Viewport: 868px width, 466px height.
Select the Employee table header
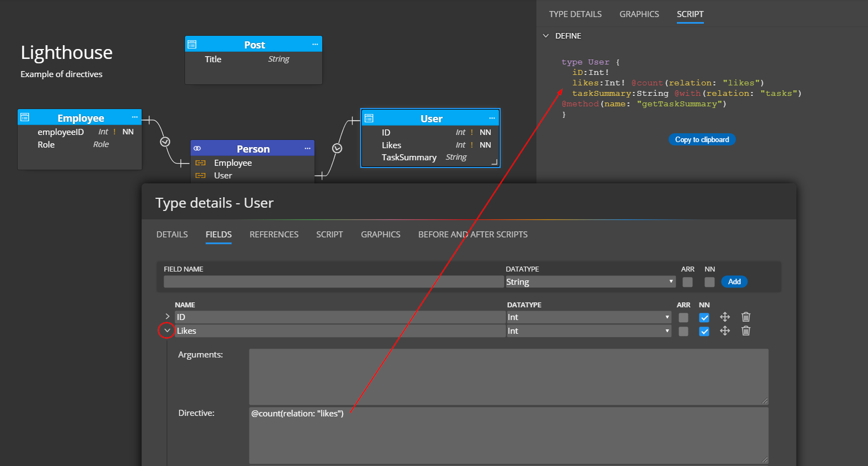pyautogui.click(x=80, y=117)
